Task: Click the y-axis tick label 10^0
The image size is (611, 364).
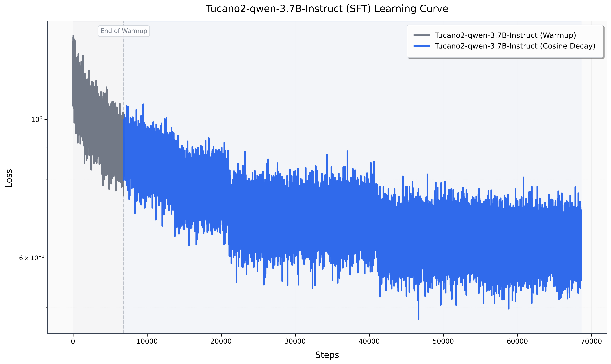Action: (37, 119)
